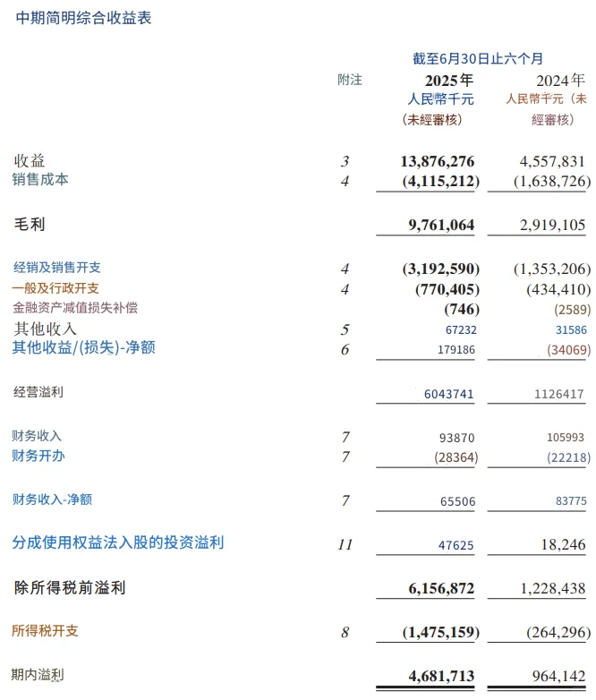Screen dimensions: 596x700
Task: Click 人民幣千元 under 2025年
Action: pyautogui.click(x=440, y=99)
